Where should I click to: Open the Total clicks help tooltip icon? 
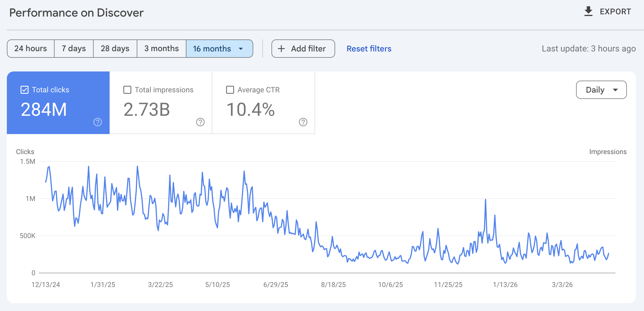(97, 122)
